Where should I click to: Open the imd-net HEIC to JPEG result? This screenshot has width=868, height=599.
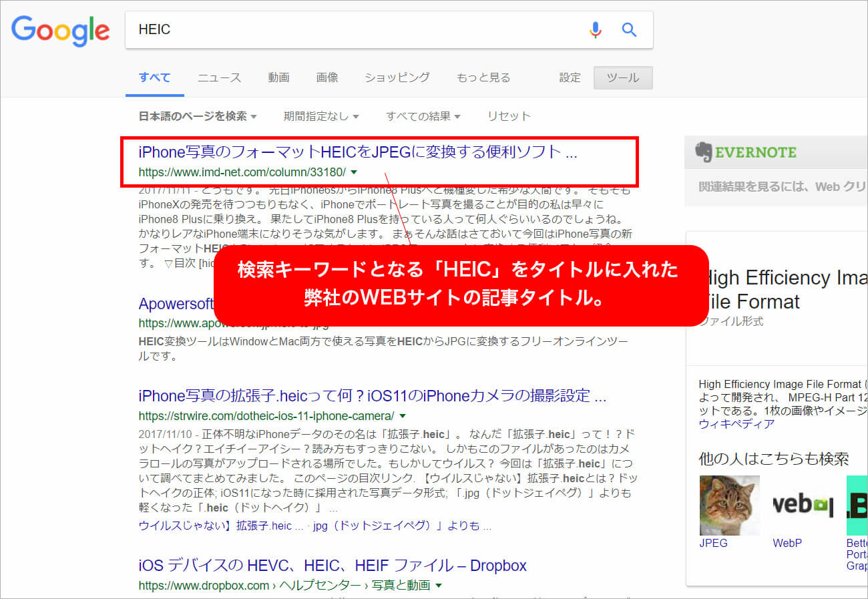click(x=358, y=152)
